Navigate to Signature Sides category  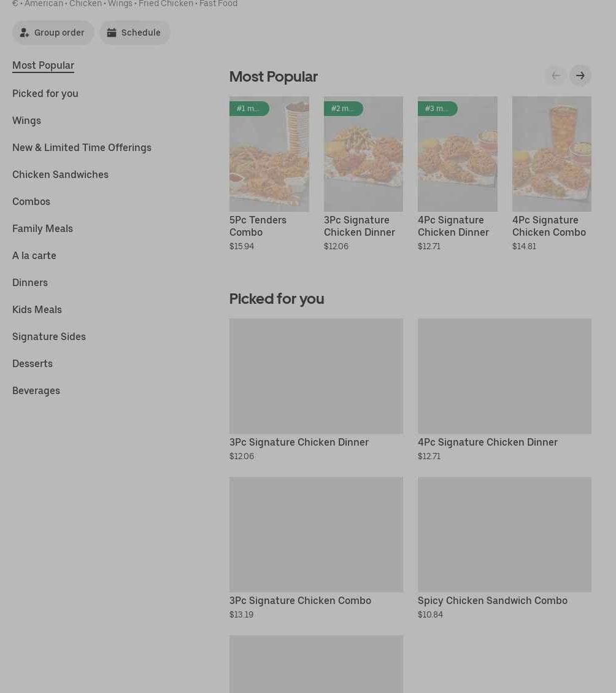[x=49, y=336]
